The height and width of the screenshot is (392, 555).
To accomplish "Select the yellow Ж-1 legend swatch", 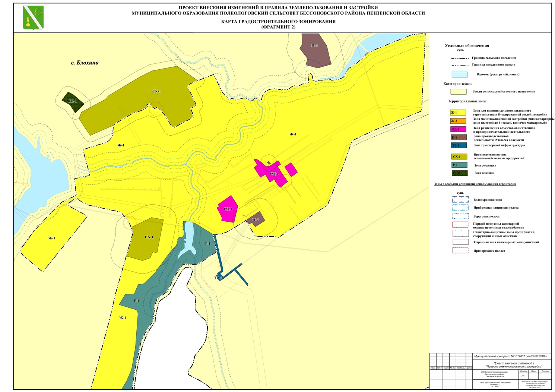I will pos(458,113).
